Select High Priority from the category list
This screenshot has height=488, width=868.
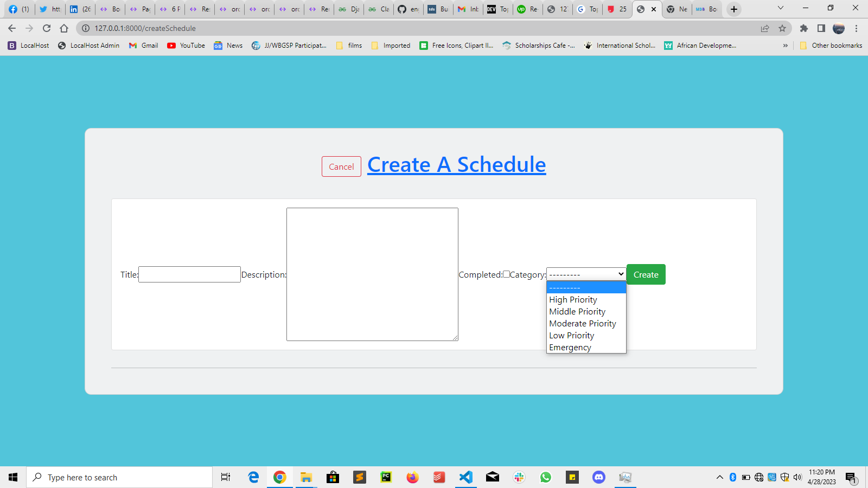(x=573, y=299)
